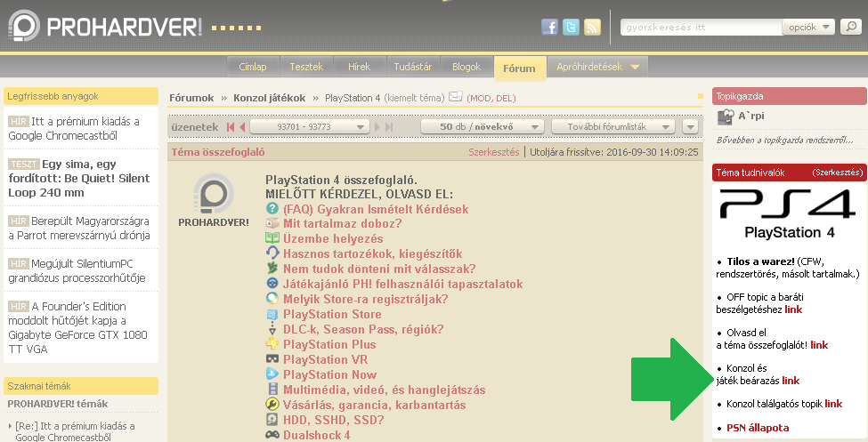Open the 50 db / növekvő dropdown
This screenshot has height=442, width=868.
(x=483, y=126)
